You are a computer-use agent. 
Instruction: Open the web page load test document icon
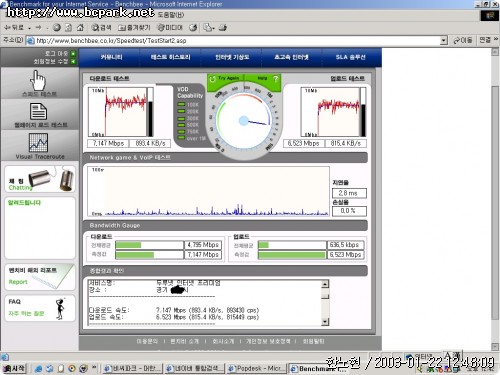point(38,111)
